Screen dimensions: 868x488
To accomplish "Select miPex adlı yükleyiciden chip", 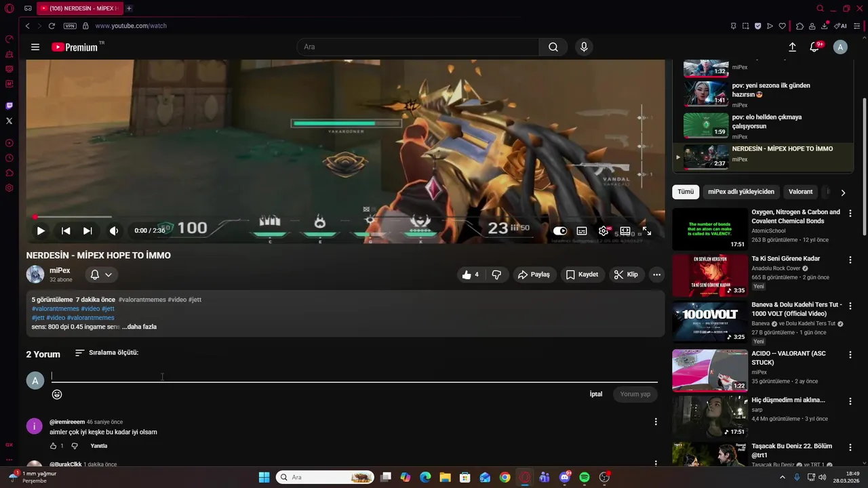I will [x=741, y=192].
